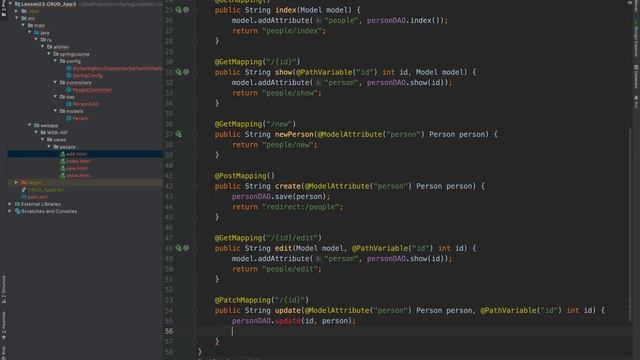Screen dimensions: 640x360
Task: Collapse the src folder arrow
Action: (16, 18)
